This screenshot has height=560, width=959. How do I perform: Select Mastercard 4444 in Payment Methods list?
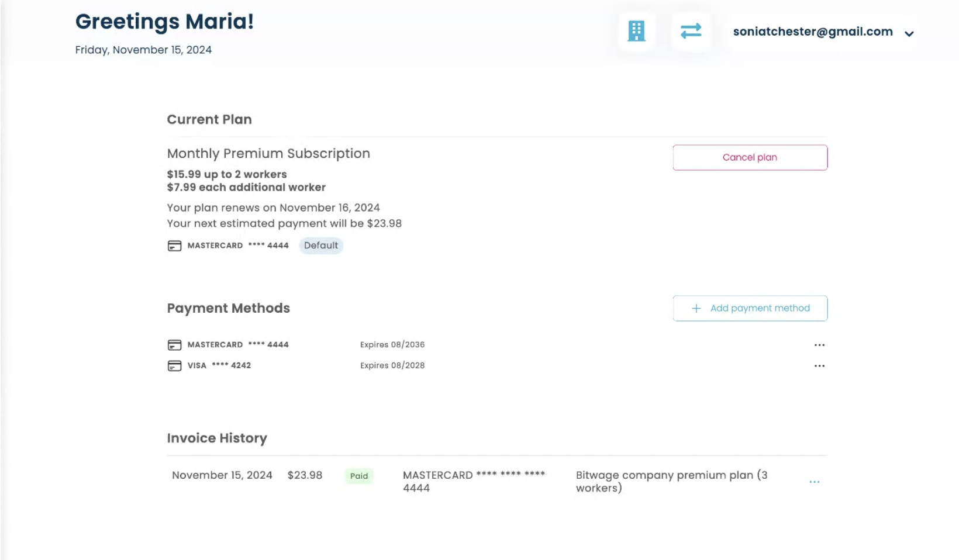[238, 345]
